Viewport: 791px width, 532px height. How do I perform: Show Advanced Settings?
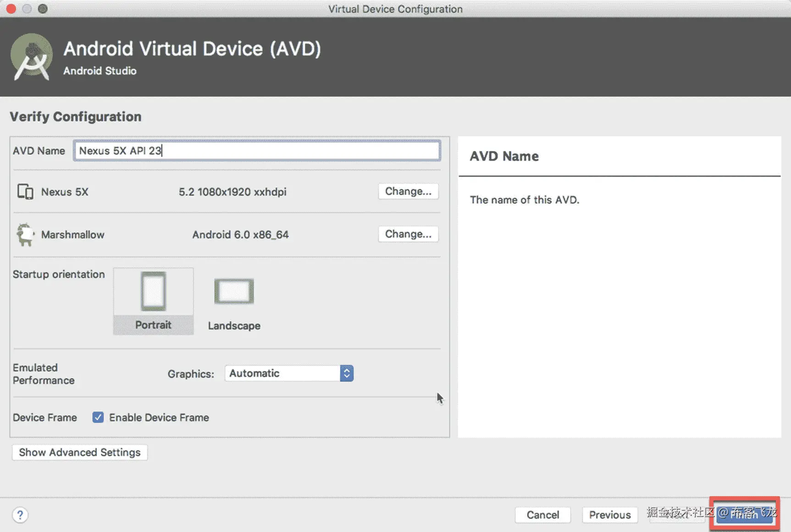[80, 452]
